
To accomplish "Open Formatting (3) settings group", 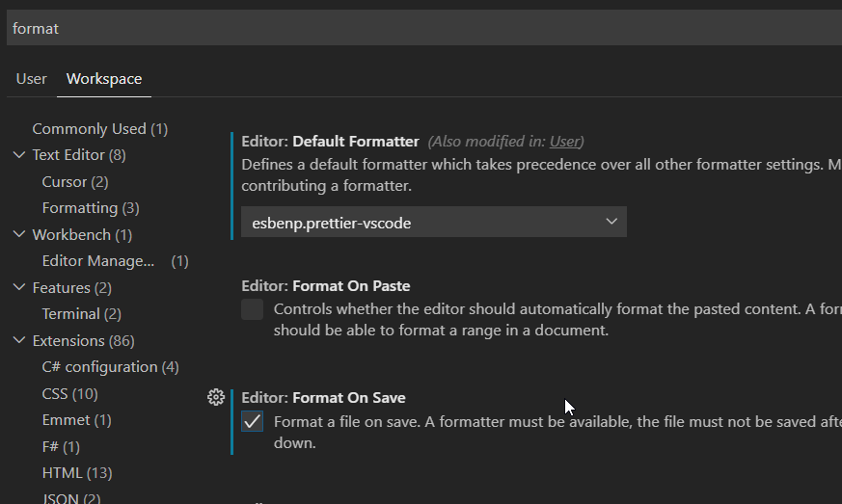I will tap(91, 208).
